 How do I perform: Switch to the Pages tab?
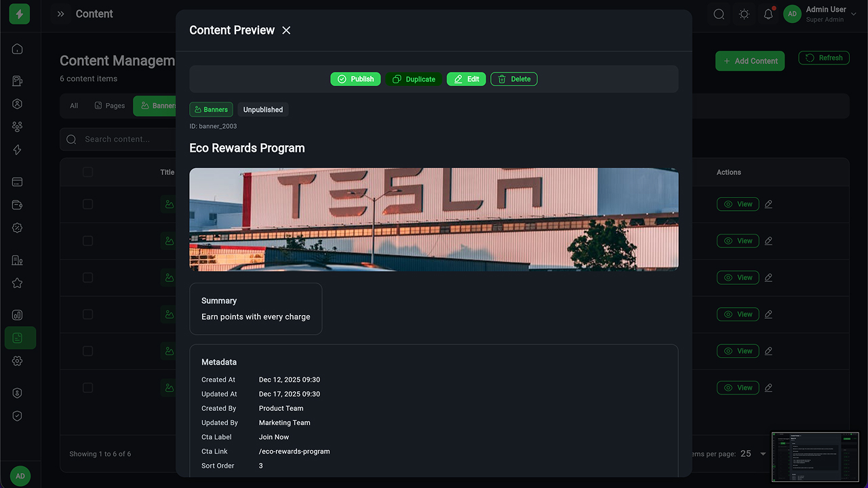click(x=110, y=106)
